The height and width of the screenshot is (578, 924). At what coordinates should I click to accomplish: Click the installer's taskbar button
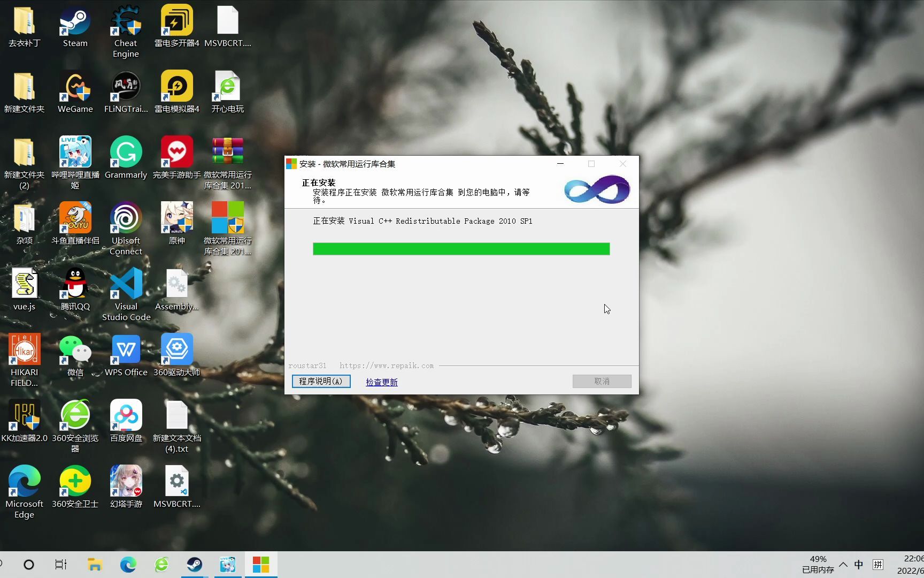261,565
